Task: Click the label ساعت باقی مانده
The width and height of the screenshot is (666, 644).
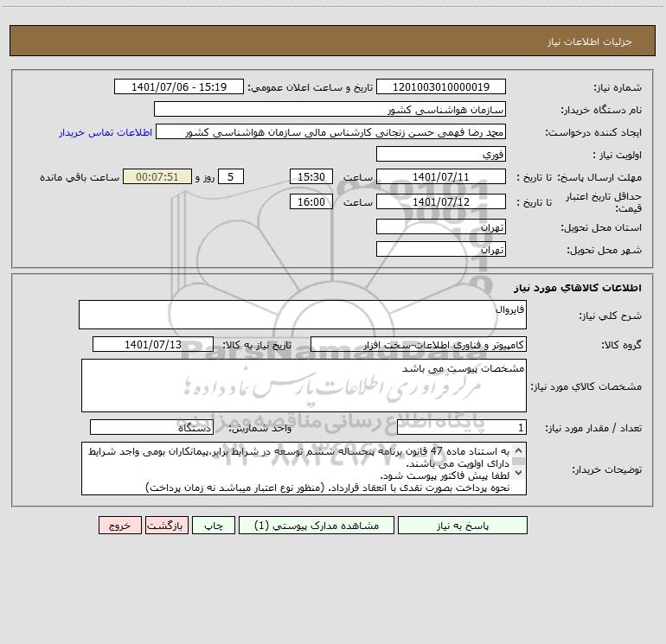Action: [x=80, y=177]
